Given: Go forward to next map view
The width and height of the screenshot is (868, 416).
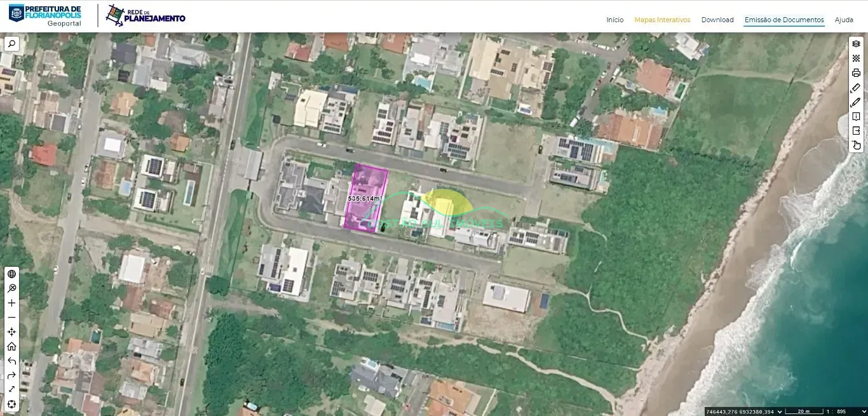Looking at the screenshot, I should coord(11,375).
